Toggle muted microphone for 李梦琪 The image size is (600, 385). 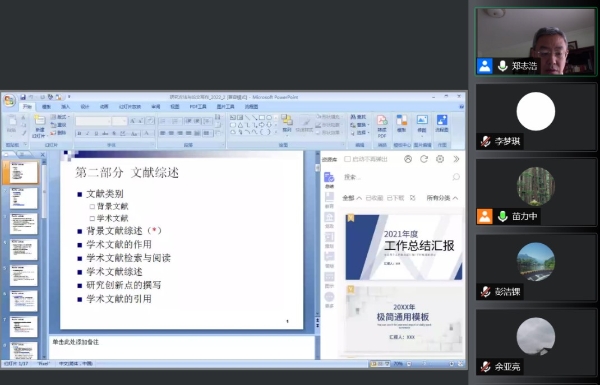486,141
